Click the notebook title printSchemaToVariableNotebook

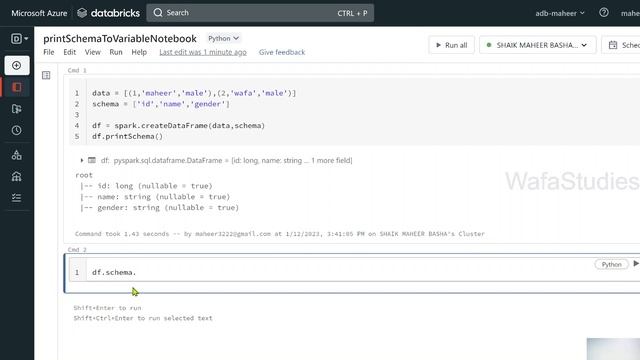click(x=120, y=38)
